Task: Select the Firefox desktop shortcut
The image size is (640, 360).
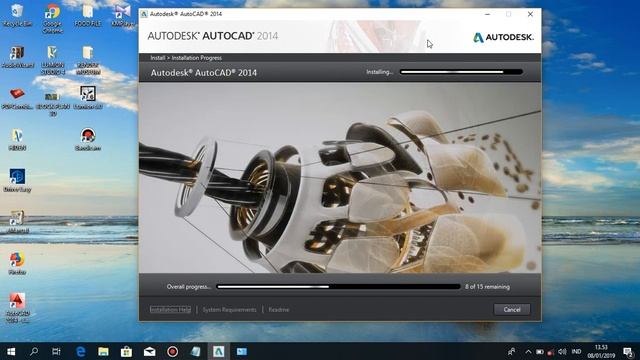Action: click(x=17, y=263)
